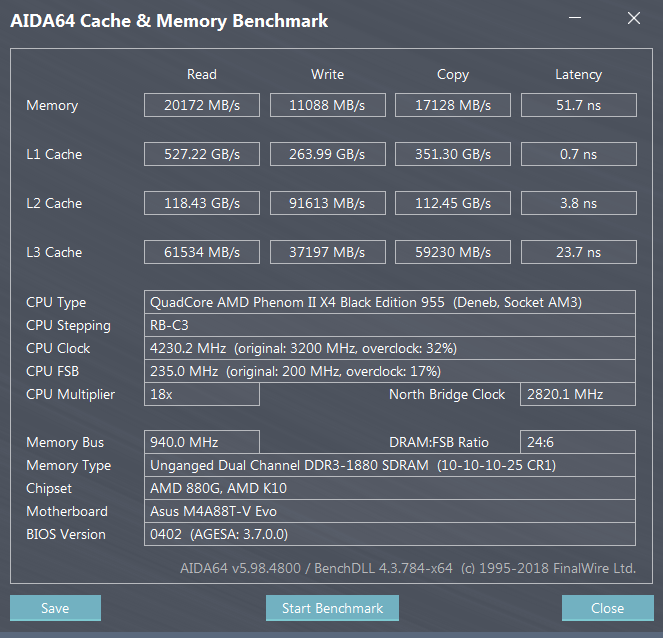Image resolution: width=663 pixels, height=638 pixels.
Task: Click the North Bridge Clock label
Action: tap(447, 394)
